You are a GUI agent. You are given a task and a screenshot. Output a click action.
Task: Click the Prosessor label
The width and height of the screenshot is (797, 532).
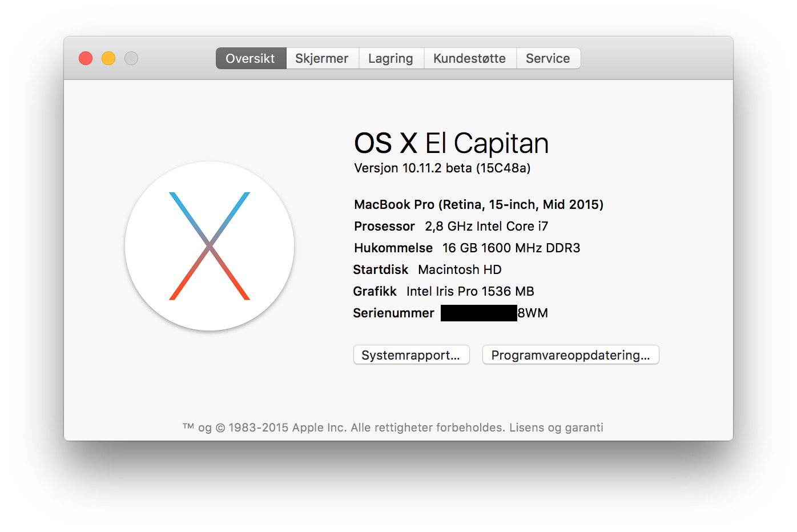(x=384, y=227)
